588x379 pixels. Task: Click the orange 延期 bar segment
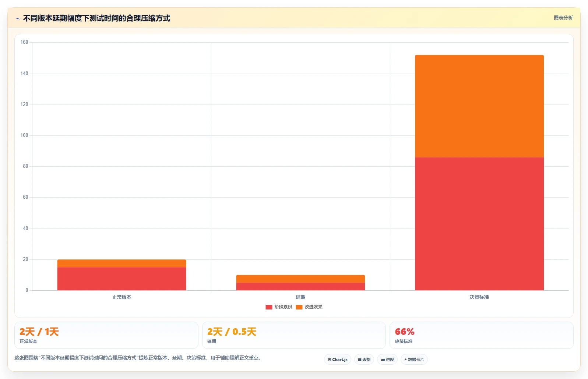(300, 279)
